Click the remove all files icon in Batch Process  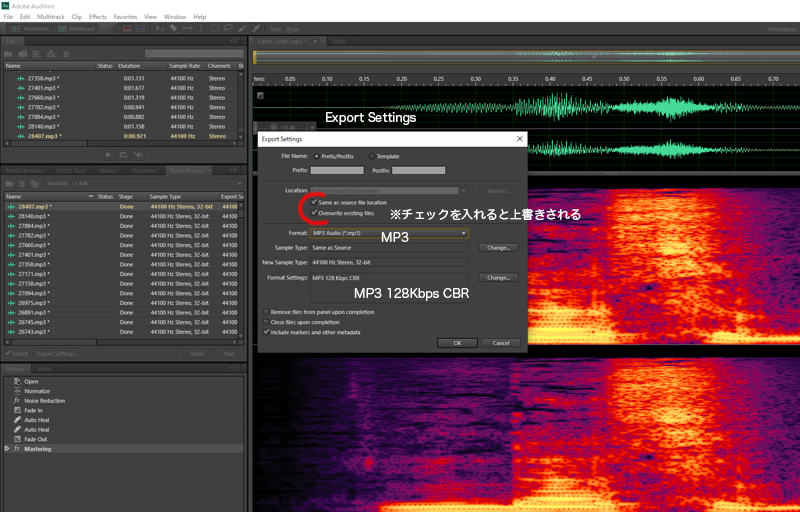click(35, 184)
